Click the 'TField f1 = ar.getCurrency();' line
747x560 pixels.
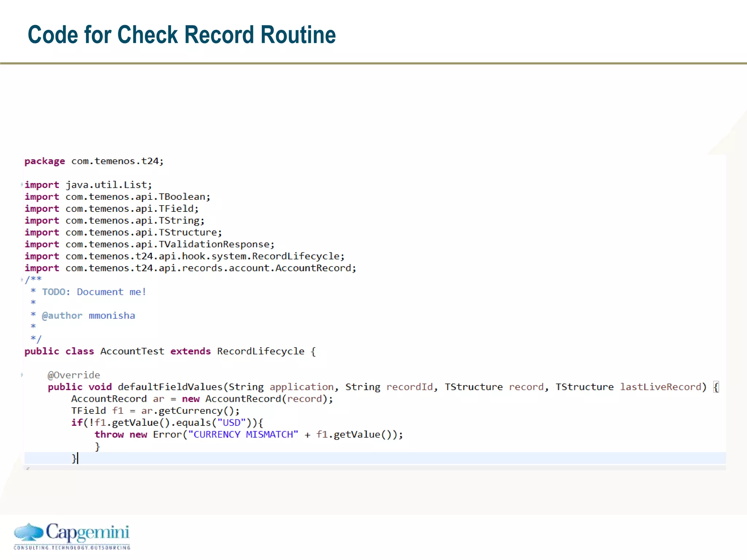[x=155, y=411]
